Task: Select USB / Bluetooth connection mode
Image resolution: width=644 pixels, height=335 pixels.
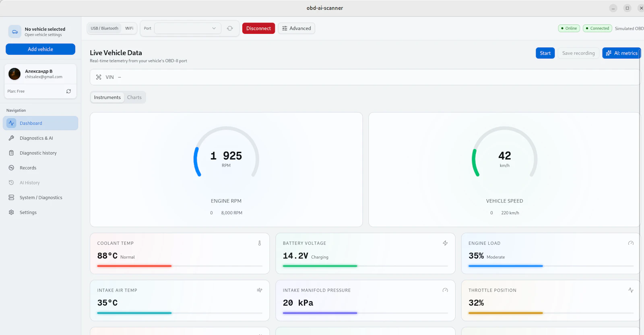Action: coord(105,28)
